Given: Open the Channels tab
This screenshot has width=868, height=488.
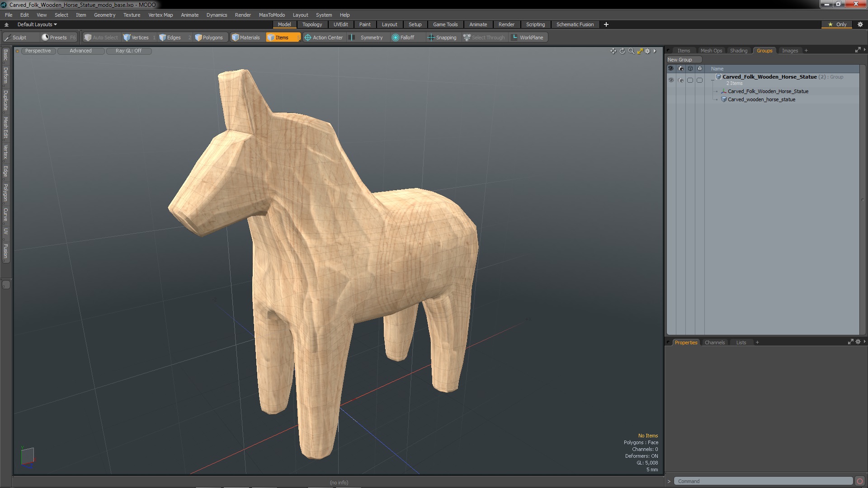Looking at the screenshot, I should [x=715, y=343].
